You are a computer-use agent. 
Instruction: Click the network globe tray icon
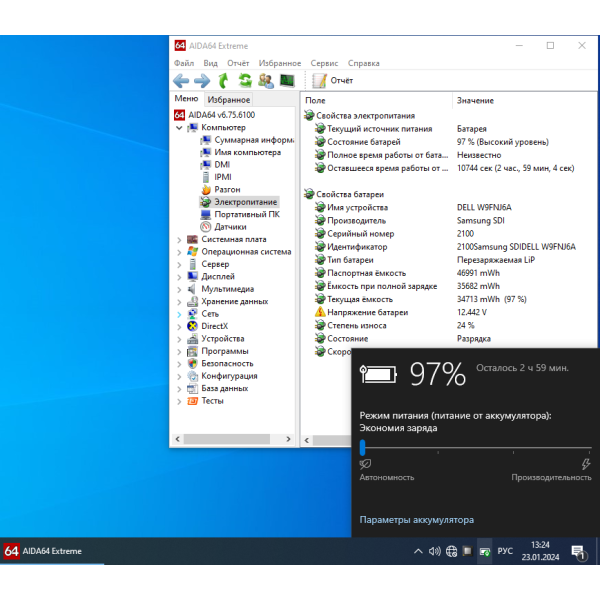tap(451, 551)
